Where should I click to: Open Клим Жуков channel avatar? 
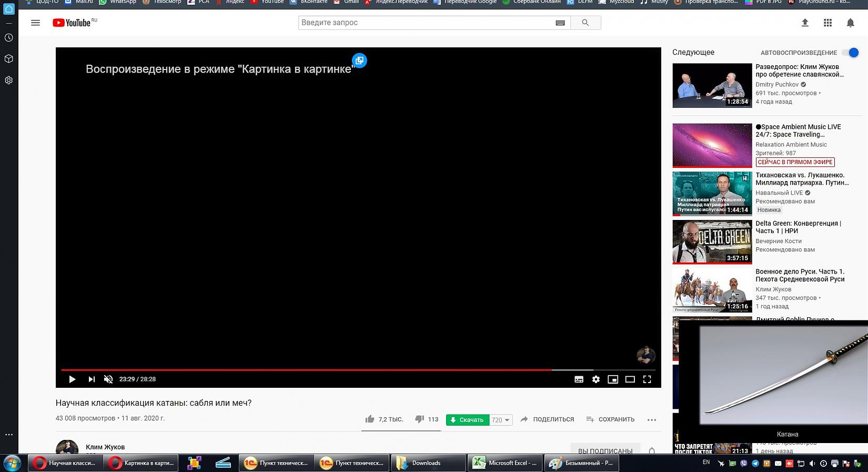pyautogui.click(x=67, y=447)
